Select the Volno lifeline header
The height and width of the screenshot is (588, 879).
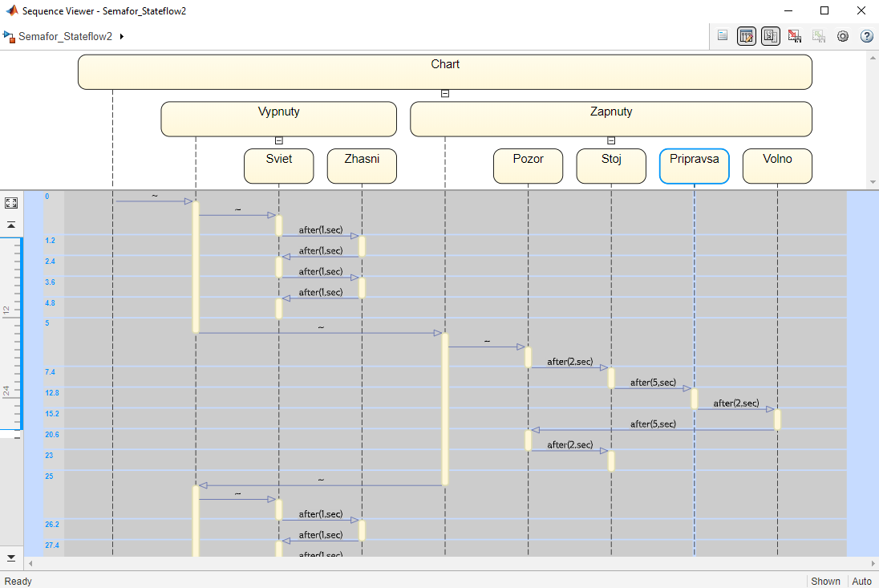[777, 166]
